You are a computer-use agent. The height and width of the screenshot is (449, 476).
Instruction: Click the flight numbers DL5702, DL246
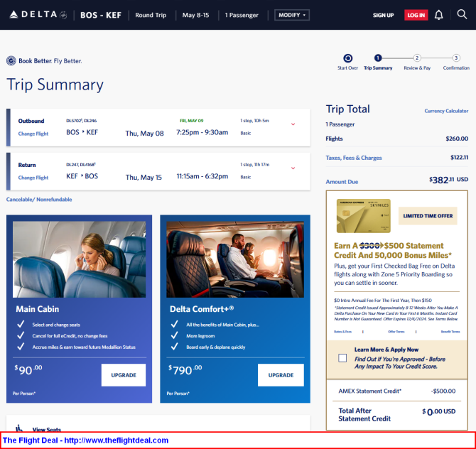(x=82, y=121)
